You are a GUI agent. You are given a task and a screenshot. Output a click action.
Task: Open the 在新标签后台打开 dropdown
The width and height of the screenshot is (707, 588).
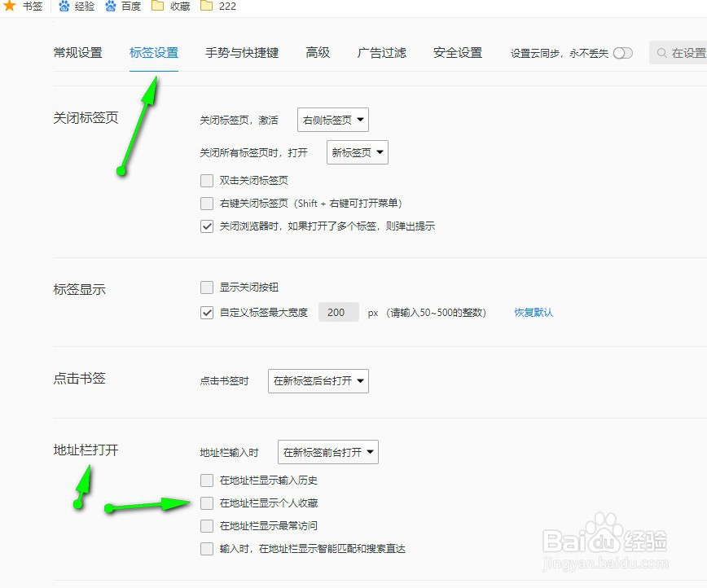click(318, 380)
